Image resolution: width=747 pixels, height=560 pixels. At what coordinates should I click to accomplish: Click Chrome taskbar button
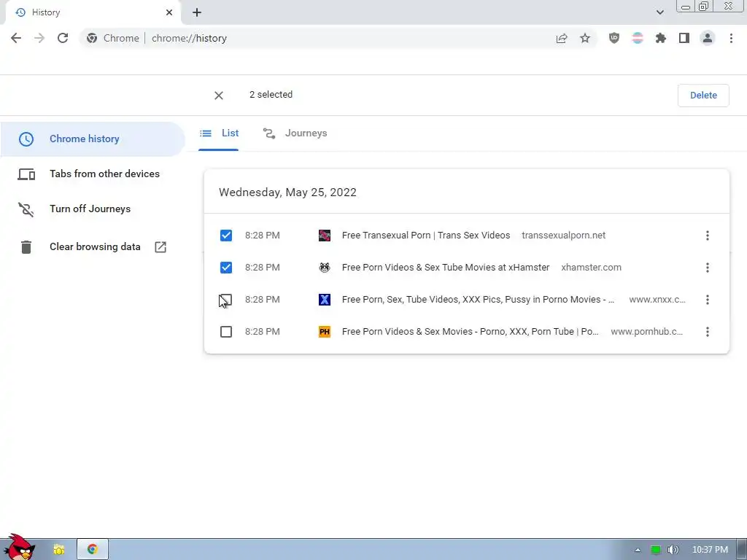tap(93, 550)
